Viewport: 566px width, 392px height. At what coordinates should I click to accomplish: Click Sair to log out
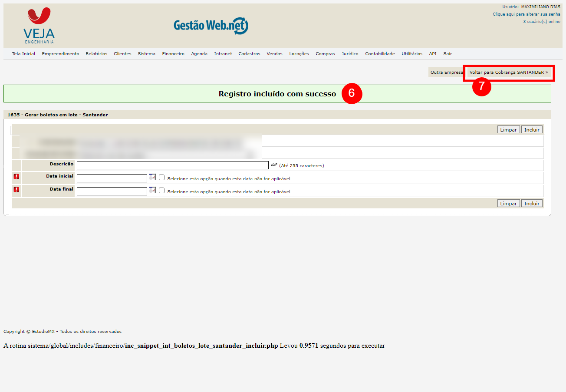[448, 54]
